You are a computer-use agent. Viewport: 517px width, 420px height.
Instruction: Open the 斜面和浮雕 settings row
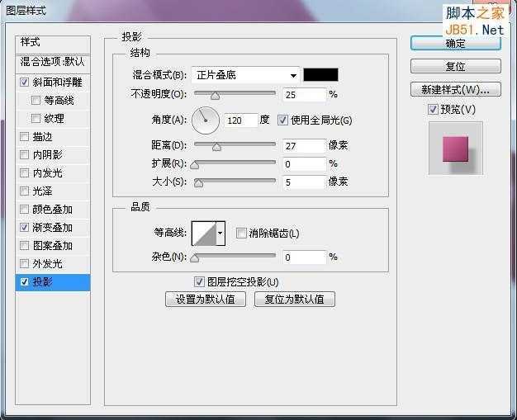pos(53,82)
